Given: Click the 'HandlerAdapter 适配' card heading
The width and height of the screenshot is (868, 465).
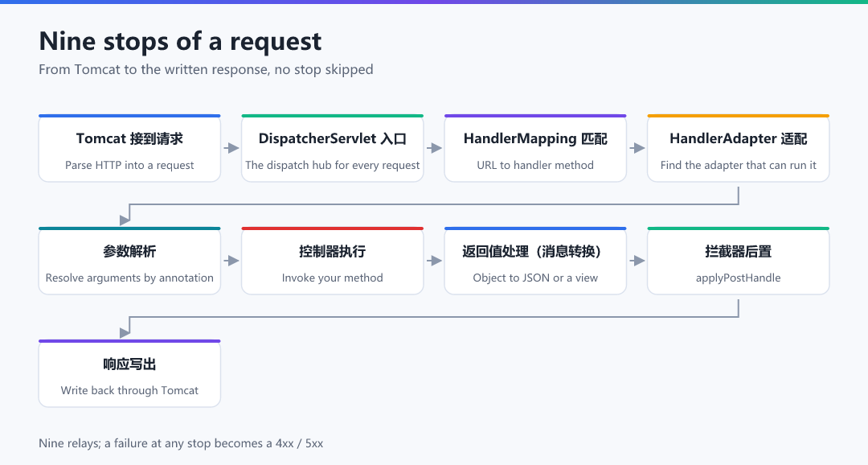Looking at the screenshot, I should pyautogui.click(x=739, y=138).
